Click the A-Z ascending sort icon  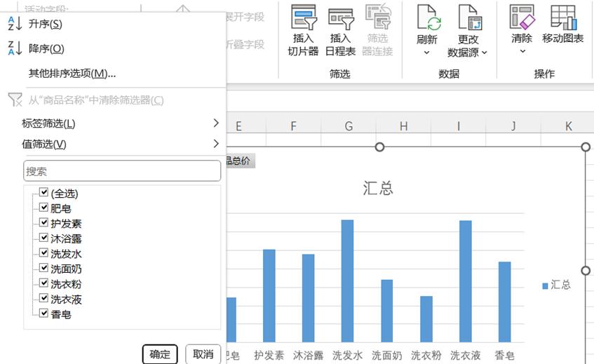[x=15, y=23]
